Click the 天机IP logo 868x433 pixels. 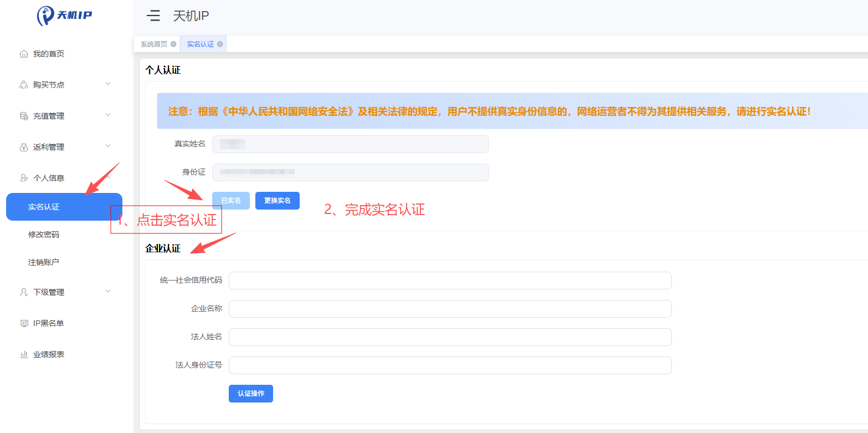tap(64, 16)
